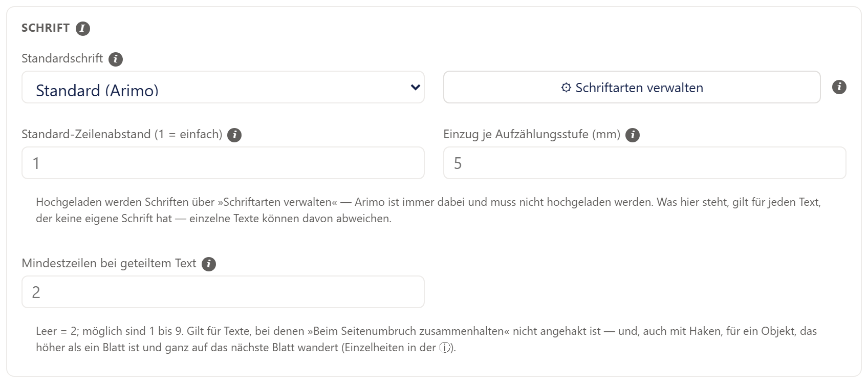
Task: Click the Standardschrift label
Action: [62, 58]
